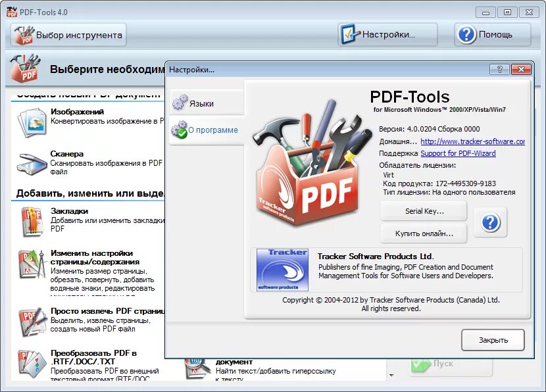The image size is (546, 392).
Task: Click the green checkmark icon on Пуск button
Action: point(420,365)
